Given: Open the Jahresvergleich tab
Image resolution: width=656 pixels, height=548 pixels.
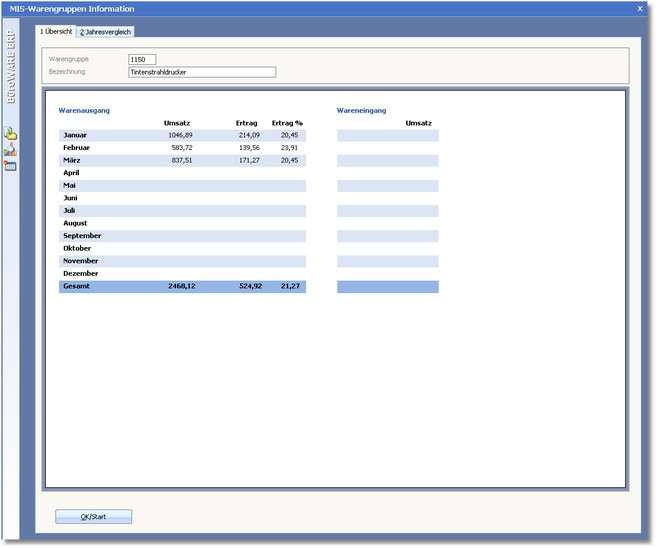Looking at the screenshot, I should pos(106,32).
